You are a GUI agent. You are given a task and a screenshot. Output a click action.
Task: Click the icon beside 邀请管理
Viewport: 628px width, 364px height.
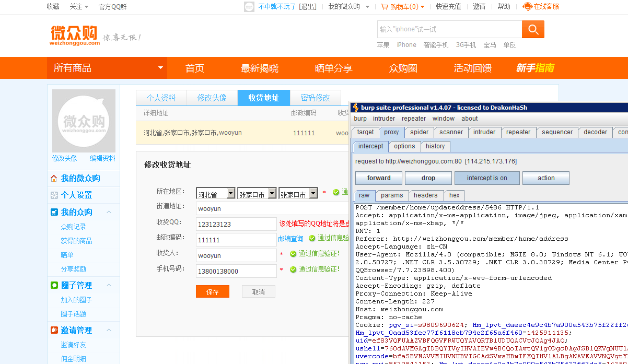click(x=54, y=330)
